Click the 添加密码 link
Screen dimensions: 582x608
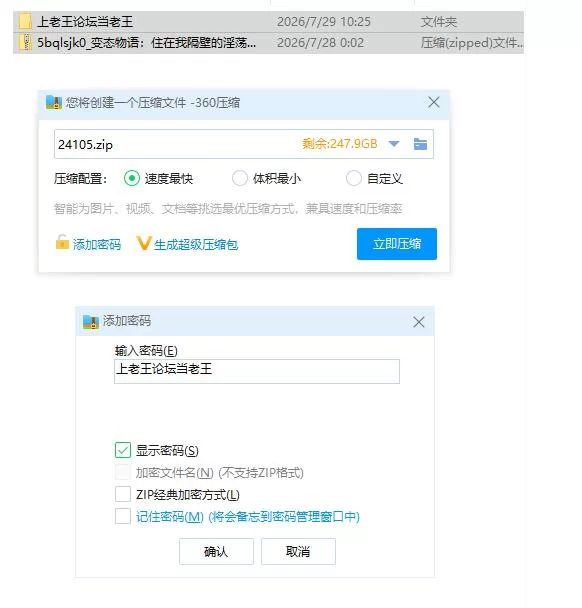click(97, 244)
